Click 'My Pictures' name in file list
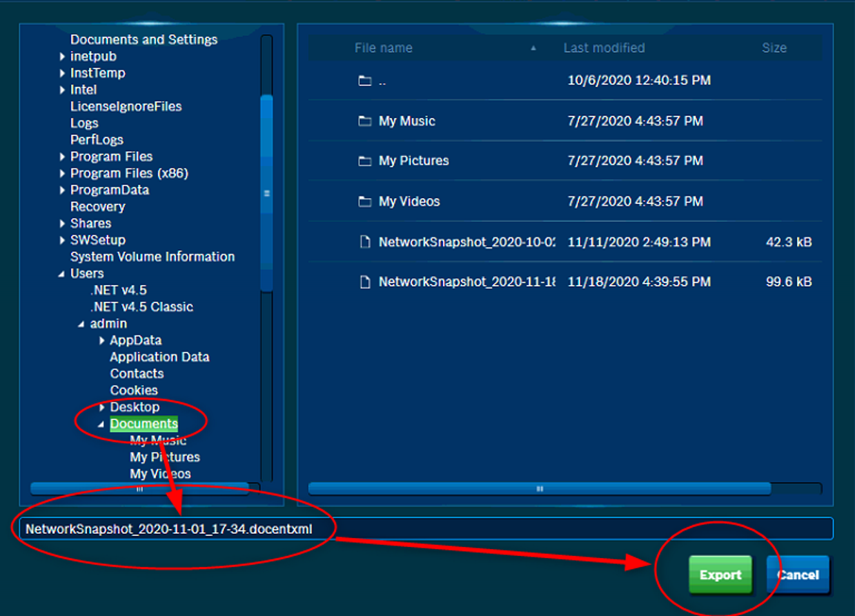Screen dimensions: 855x616 (414, 161)
